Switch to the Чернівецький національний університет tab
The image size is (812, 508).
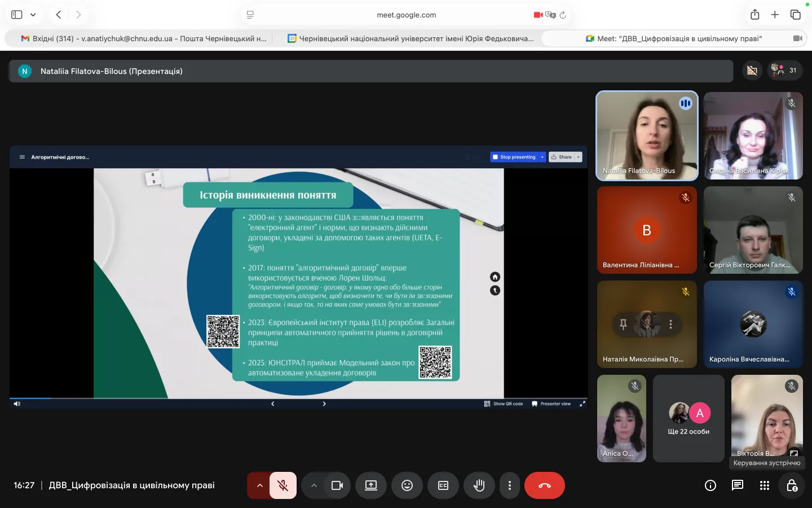coord(411,38)
